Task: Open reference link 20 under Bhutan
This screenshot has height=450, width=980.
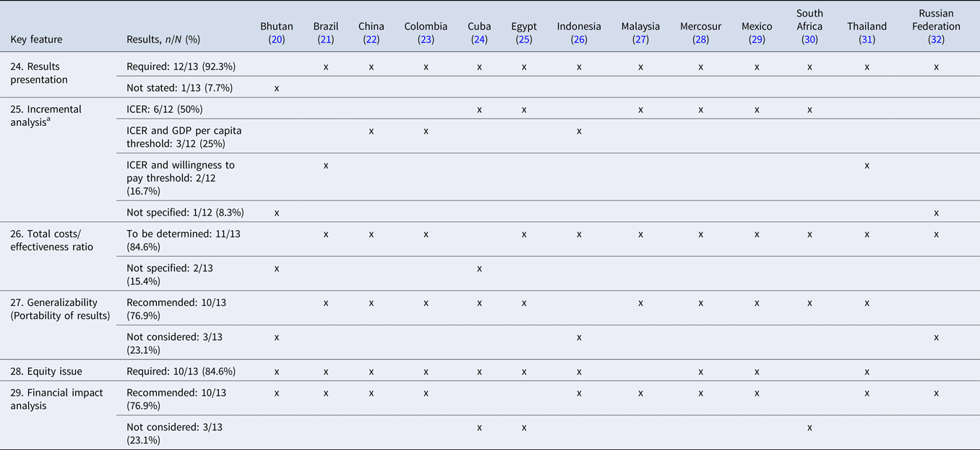Action: pos(277,40)
